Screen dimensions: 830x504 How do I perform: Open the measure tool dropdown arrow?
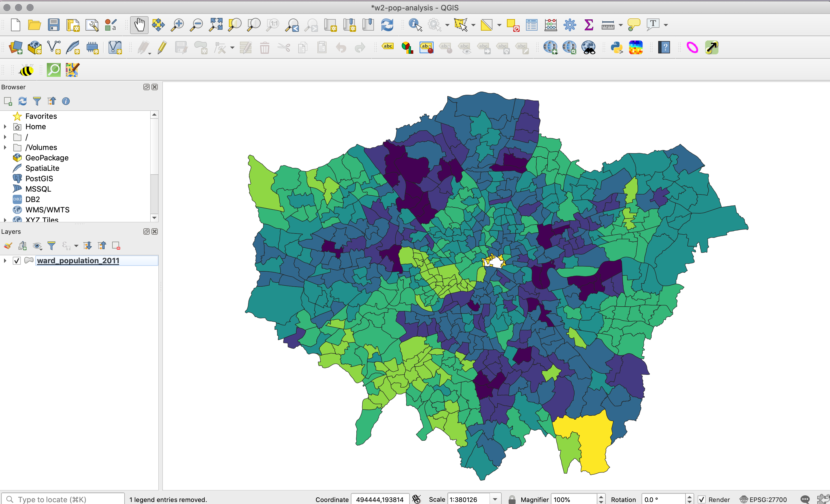click(x=620, y=25)
